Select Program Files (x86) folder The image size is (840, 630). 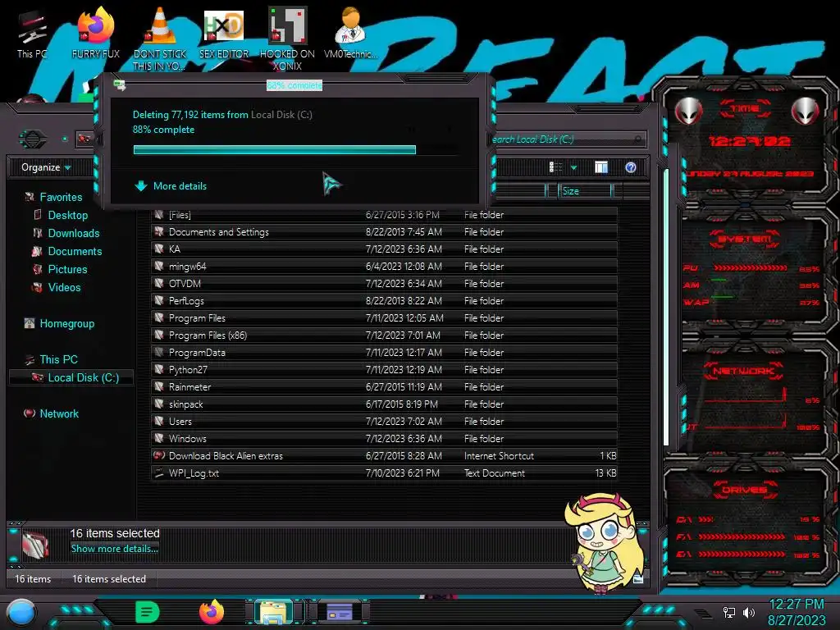[x=384, y=336]
